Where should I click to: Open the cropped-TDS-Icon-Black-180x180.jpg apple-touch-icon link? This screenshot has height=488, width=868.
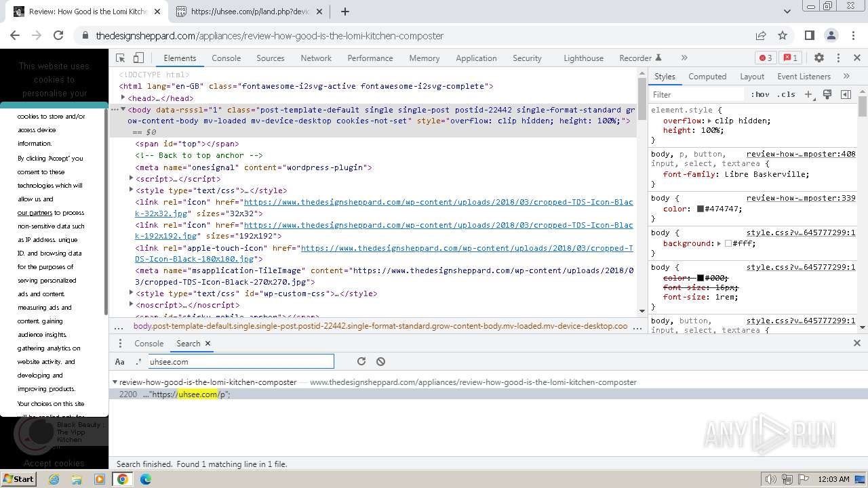click(x=384, y=253)
